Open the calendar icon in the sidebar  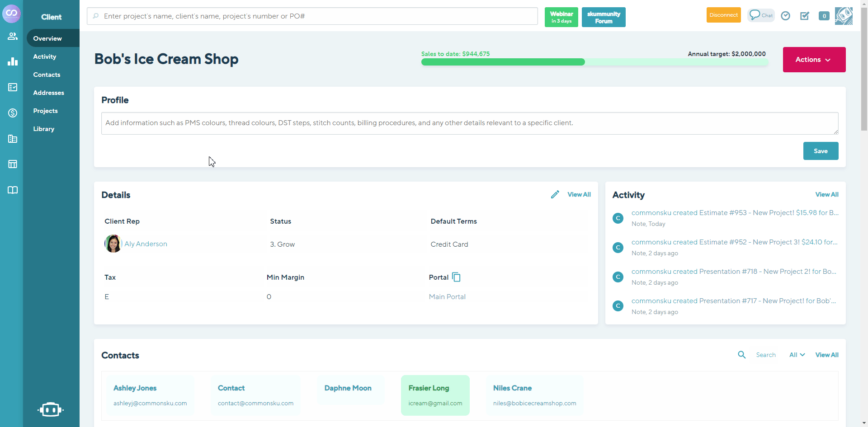coord(12,164)
